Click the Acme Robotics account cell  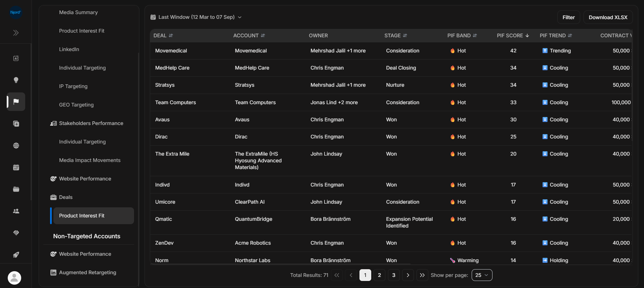point(253,243)
